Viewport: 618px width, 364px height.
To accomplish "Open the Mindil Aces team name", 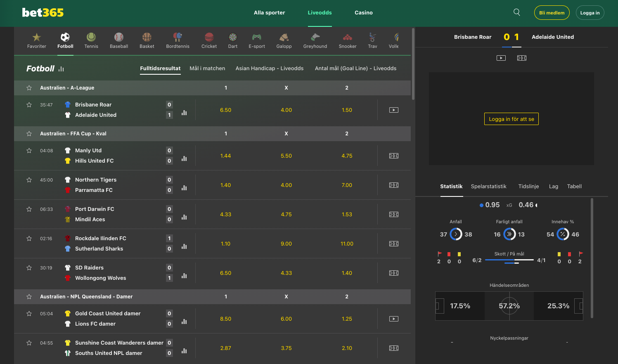I will [90, 219].
